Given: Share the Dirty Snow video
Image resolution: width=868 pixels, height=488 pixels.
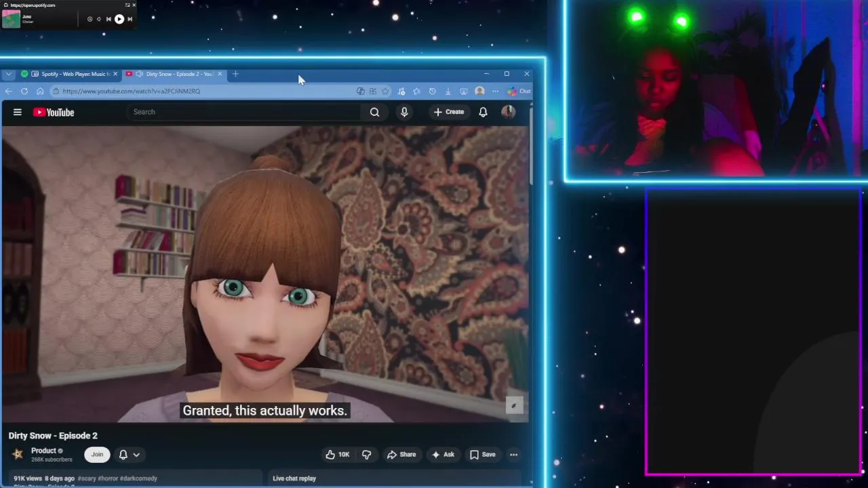Looking at the screenshot, I should coord(401,454).
